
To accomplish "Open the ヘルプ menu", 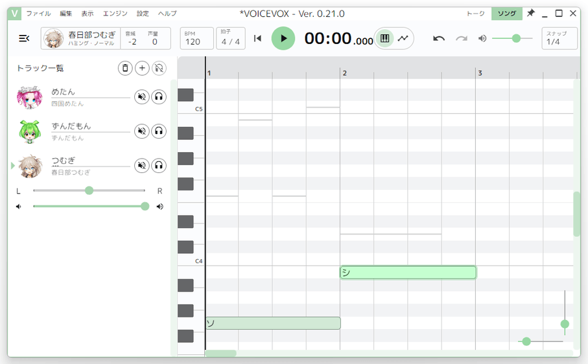I will [x=167, y=14].
